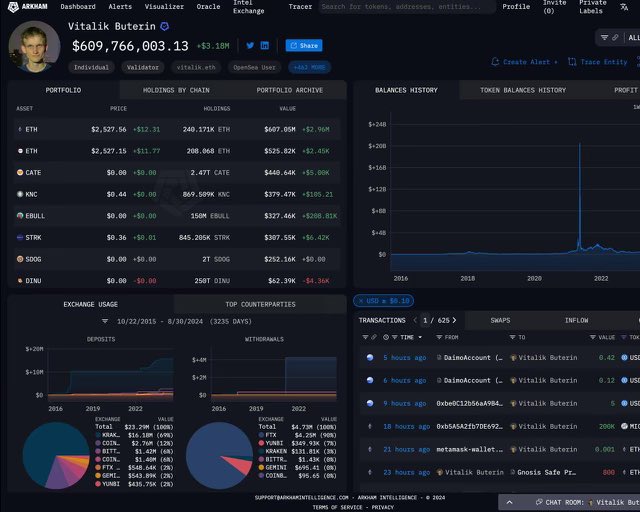The width and height of the screenshot is (640, 512).
Task: Switch to the Top Counterparties tab
Action: 260,305
